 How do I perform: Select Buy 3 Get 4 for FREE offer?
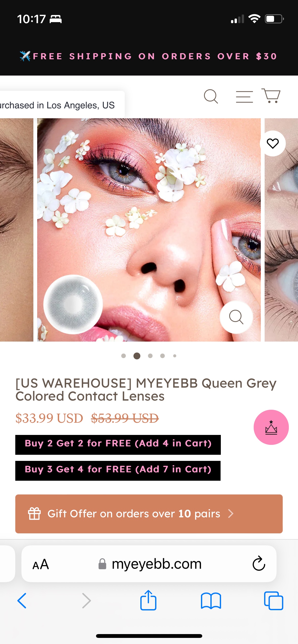(118, 471)
